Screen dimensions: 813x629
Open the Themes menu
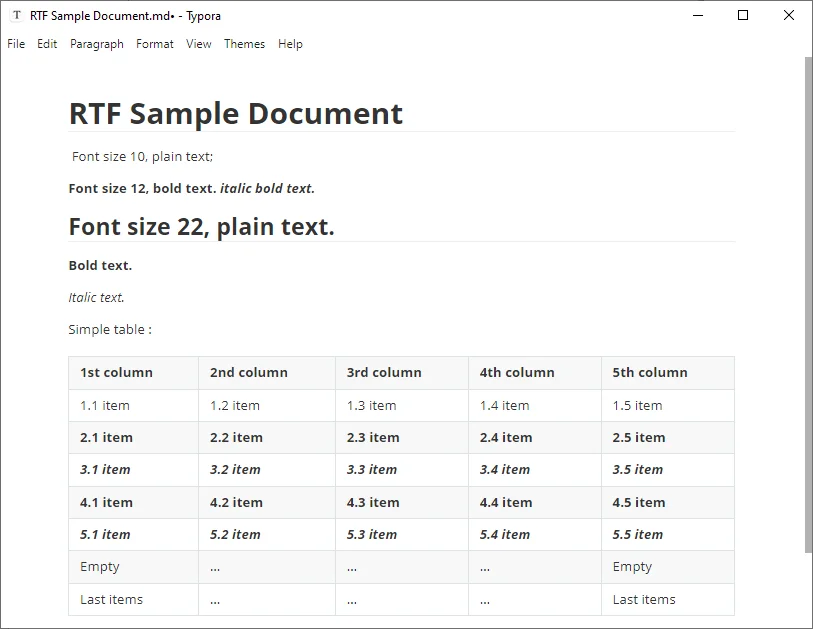click(x=244, y=44)
